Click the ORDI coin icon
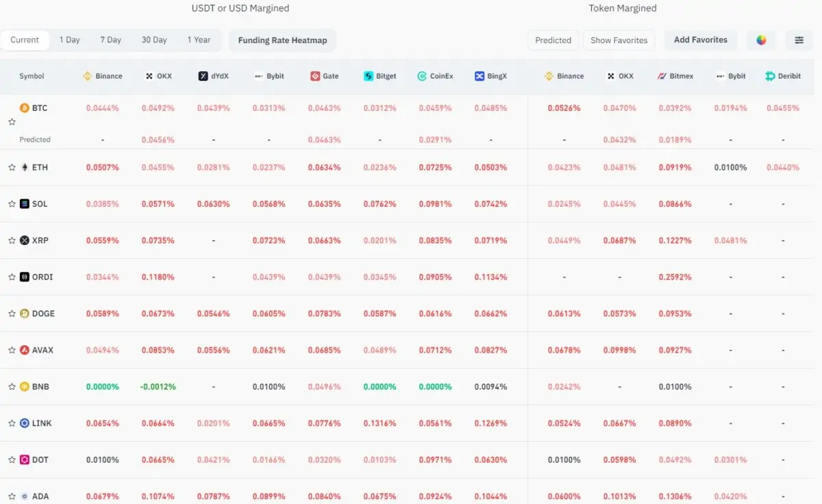 [x=25, y=277]
